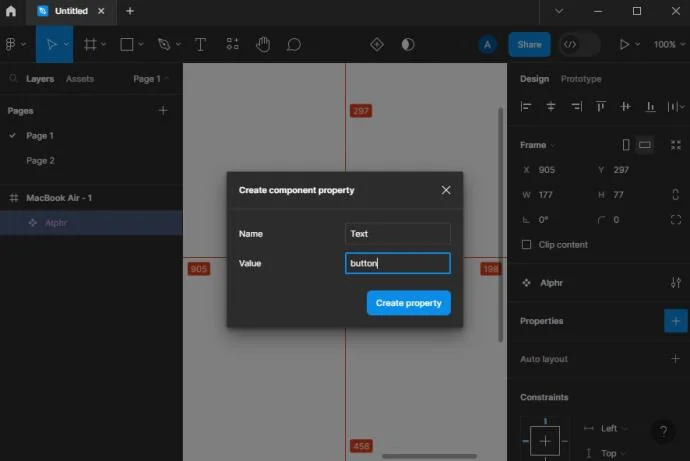Select the Pen tool
The width and height of the screenshot is (690, 461).
(164, 44)
